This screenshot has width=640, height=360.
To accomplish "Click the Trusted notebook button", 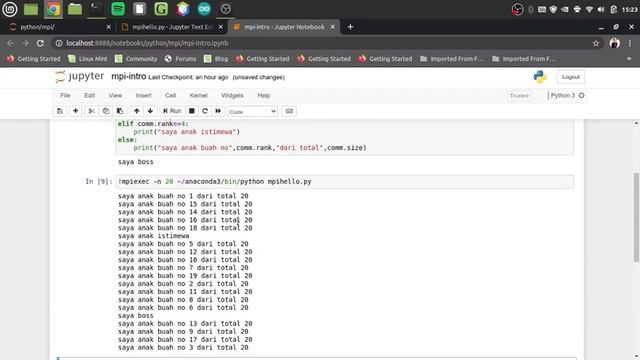I will (519, 96).
